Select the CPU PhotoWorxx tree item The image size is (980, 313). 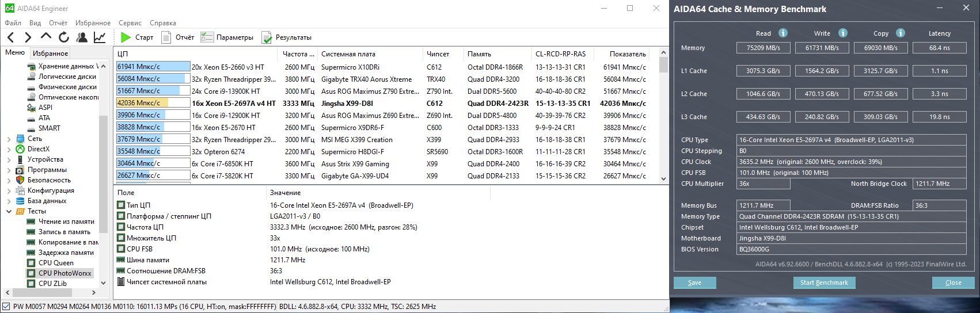(65, 273)
